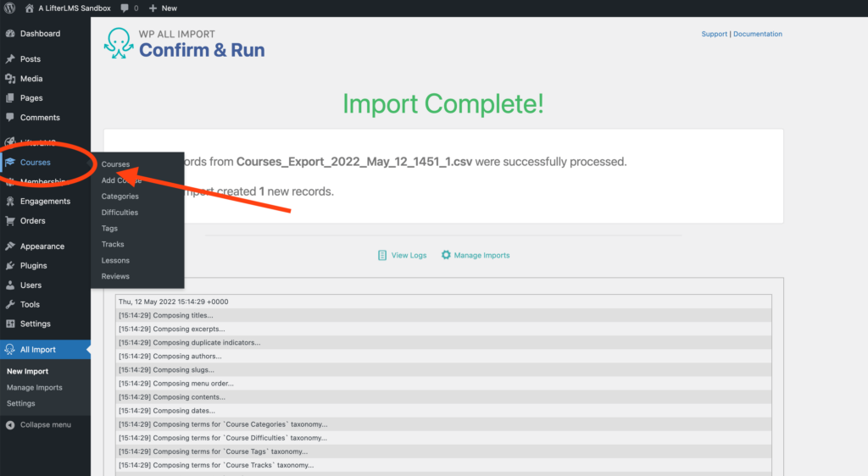The height and width of the screenshot is (476, 868).
Task: Choose Difficulties in Courses flyout
Action: [120, 213]
